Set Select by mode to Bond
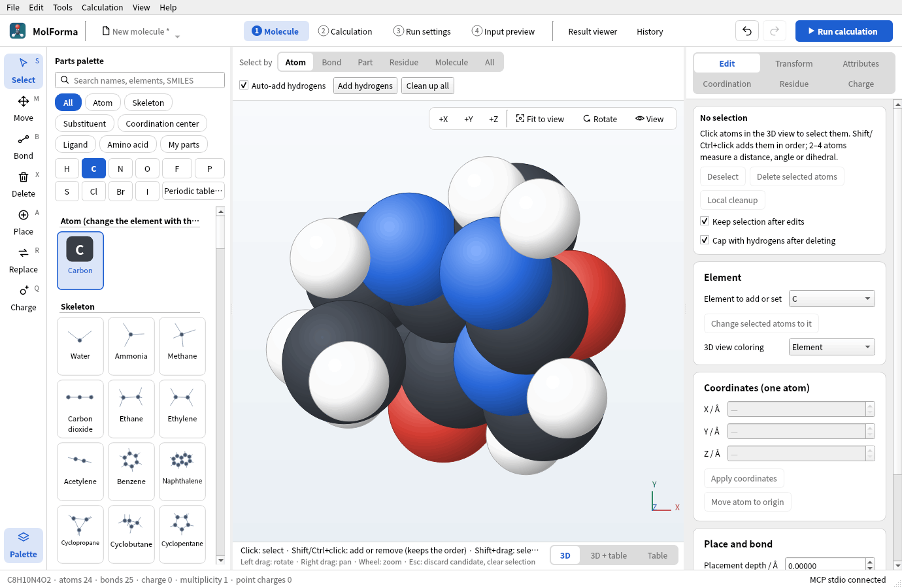 coord(331,62)
